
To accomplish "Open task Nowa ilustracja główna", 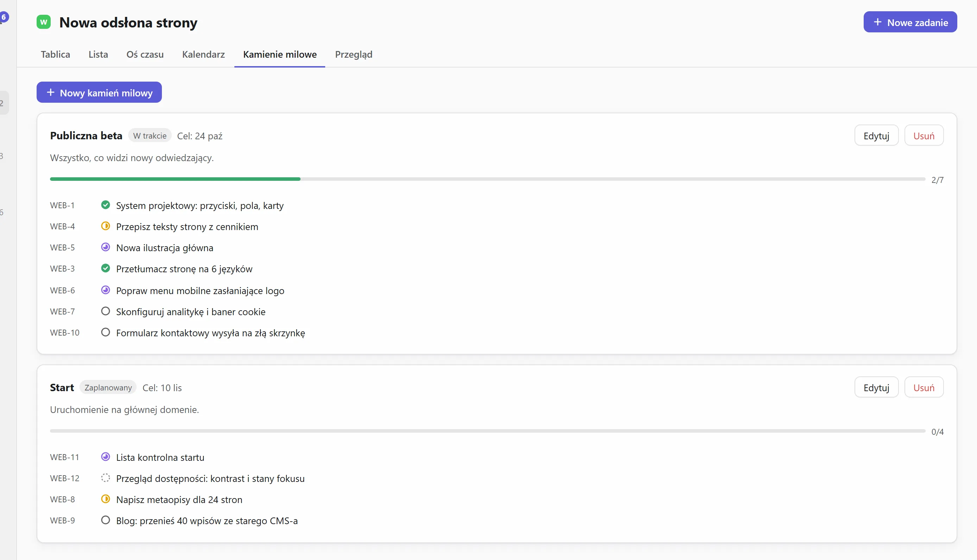I will point(165,248).
